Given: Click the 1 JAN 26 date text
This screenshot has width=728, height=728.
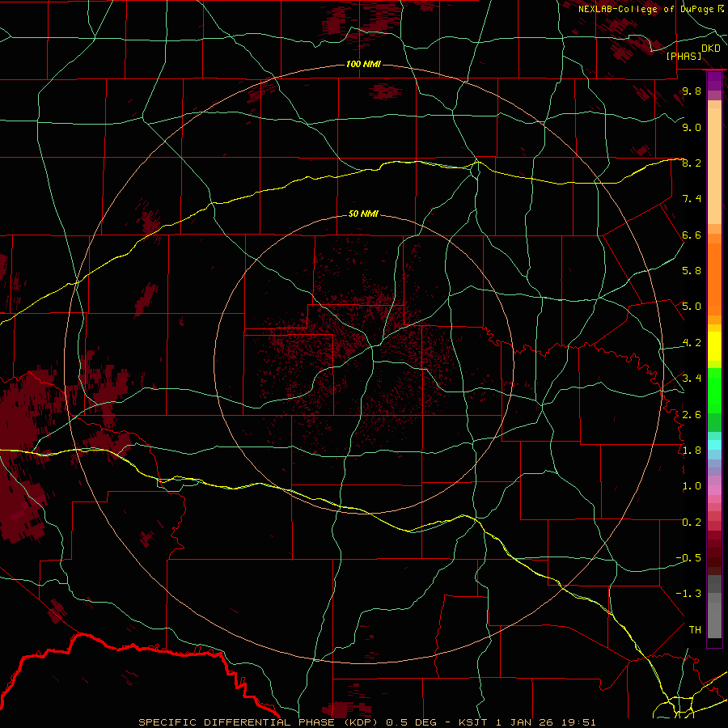Looking at the screenshot, I should coord(524,722).
